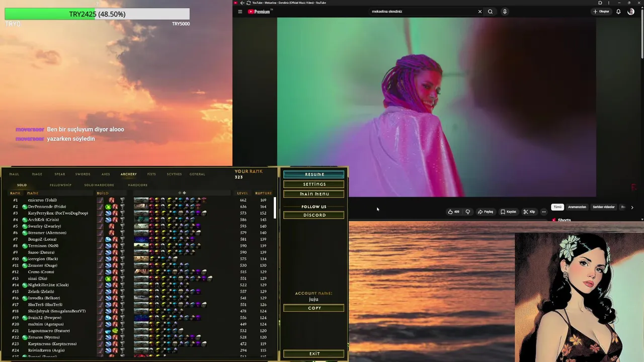Go to YouTube Premium home logo
The image size is (644, 362).
point(260,12)
